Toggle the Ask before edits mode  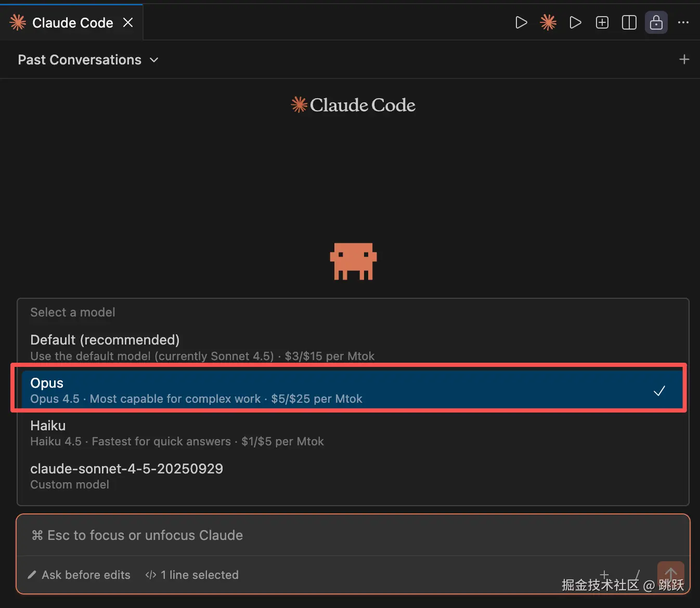pyautogui.click(x=80, y=575)
